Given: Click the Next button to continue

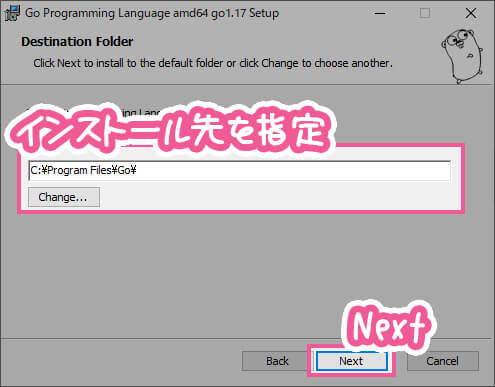Looking at the screenshot, I should click(x=352, y=361).
